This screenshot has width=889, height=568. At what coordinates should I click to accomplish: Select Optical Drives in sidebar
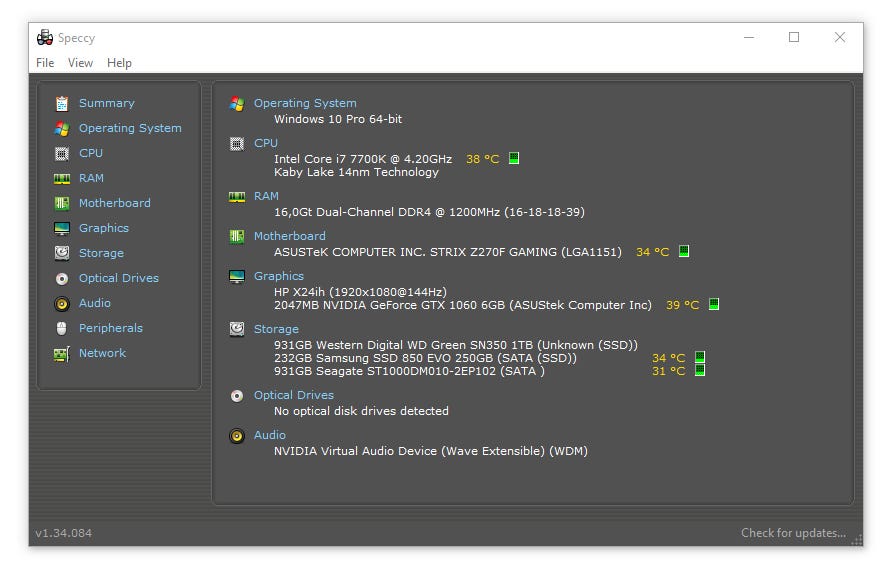118,278
